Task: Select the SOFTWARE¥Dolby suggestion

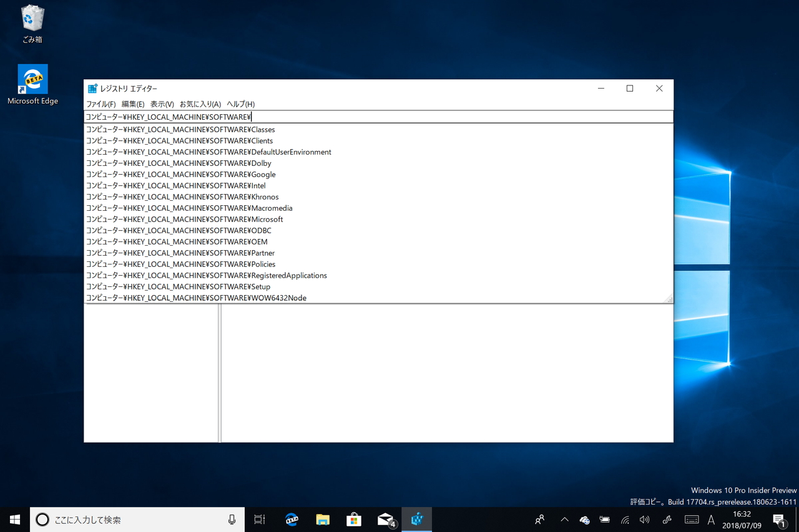Action: [x=378, y=163]
